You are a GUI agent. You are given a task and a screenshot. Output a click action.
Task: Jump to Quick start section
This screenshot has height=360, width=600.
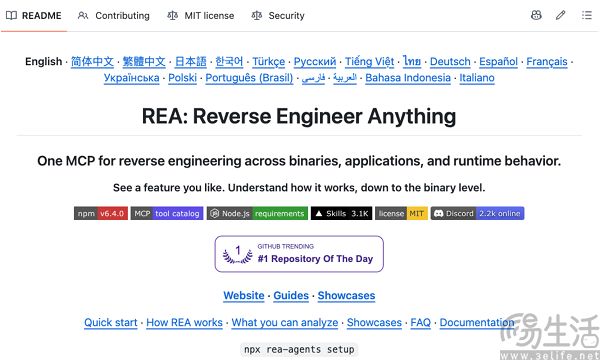111,323
